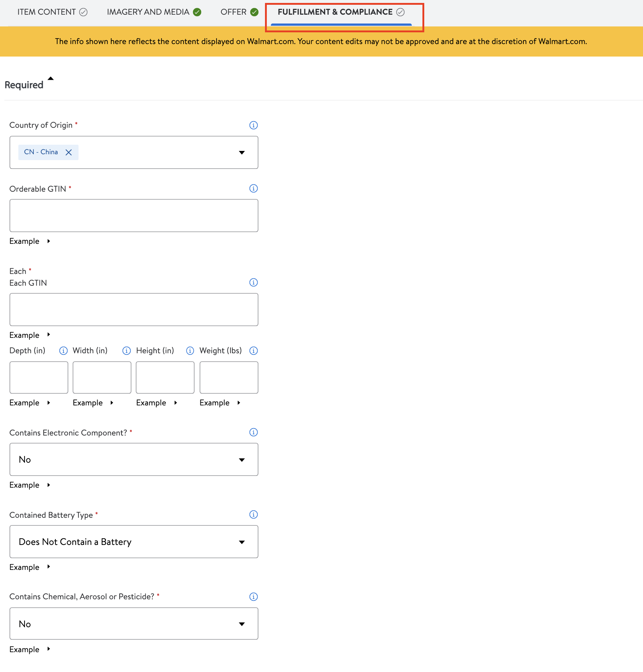
Task: Click the yellow Walmart.com content notice
Action: coord(321,41)
